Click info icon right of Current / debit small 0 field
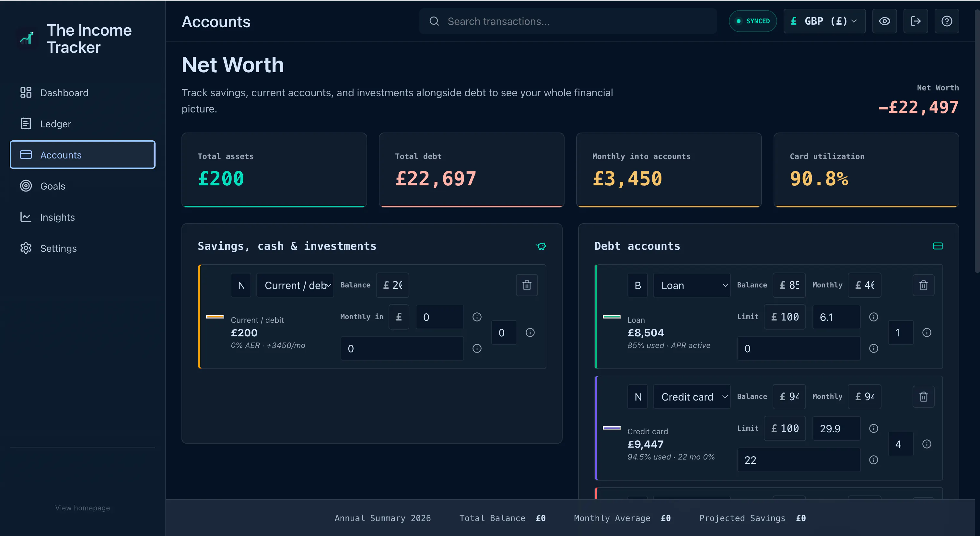This screenshot has height=536, width=980. (x=530, y=332)
